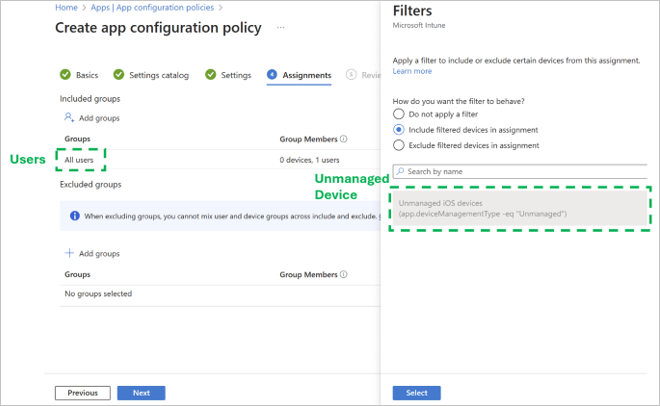Click the Settings catalog green checkmark icon

pos(119,74)
